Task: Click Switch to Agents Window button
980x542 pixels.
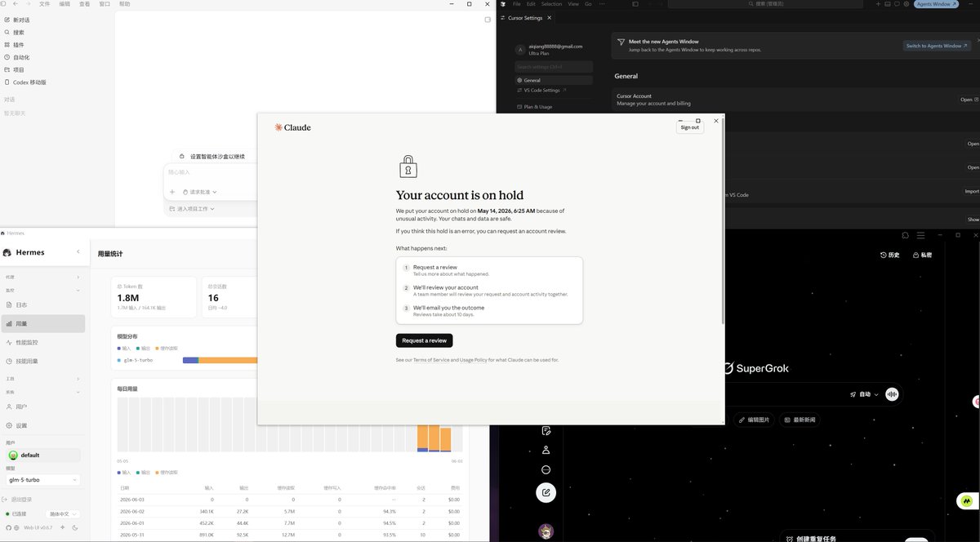Action: click(x=937, y=46)
